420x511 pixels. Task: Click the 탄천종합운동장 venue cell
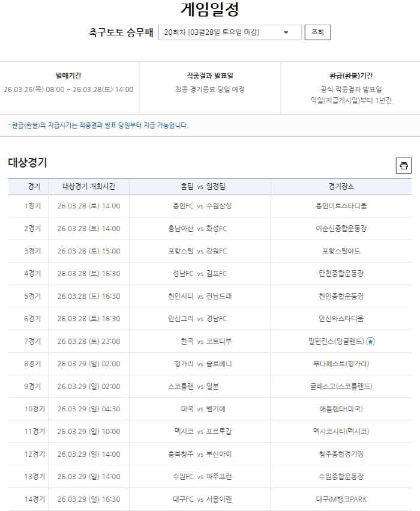tap(341, 273)
